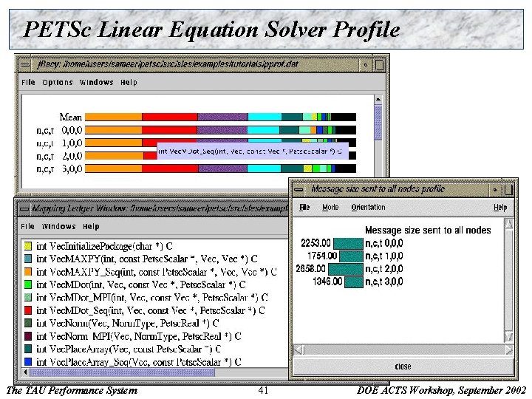Click scroll-down arrow in Message size window

[508, 337]
